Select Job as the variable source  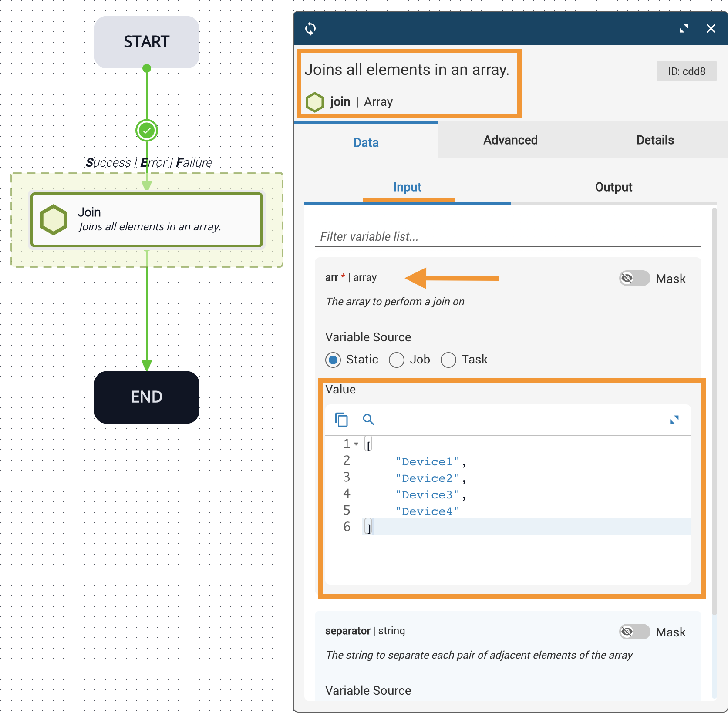397,360
